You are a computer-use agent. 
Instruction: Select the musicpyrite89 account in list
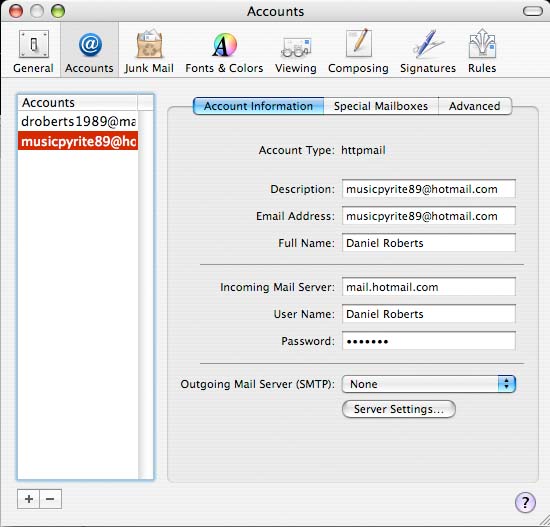78,141
